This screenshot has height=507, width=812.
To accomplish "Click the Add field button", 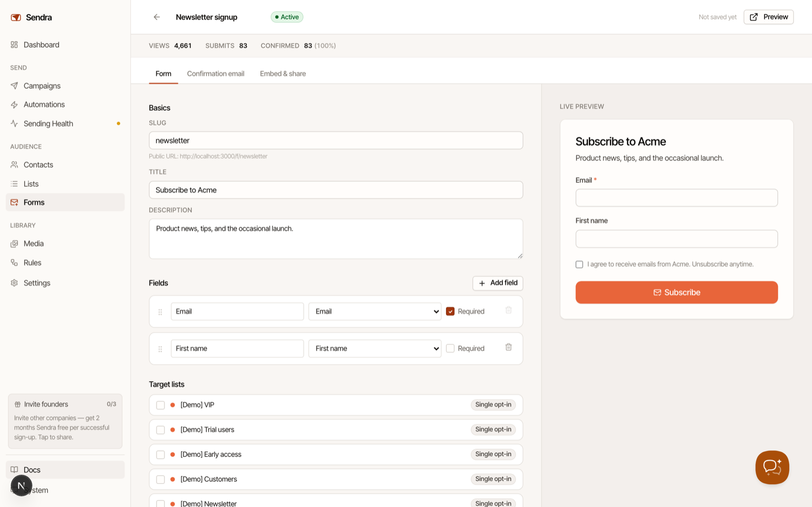I will 498,283.
